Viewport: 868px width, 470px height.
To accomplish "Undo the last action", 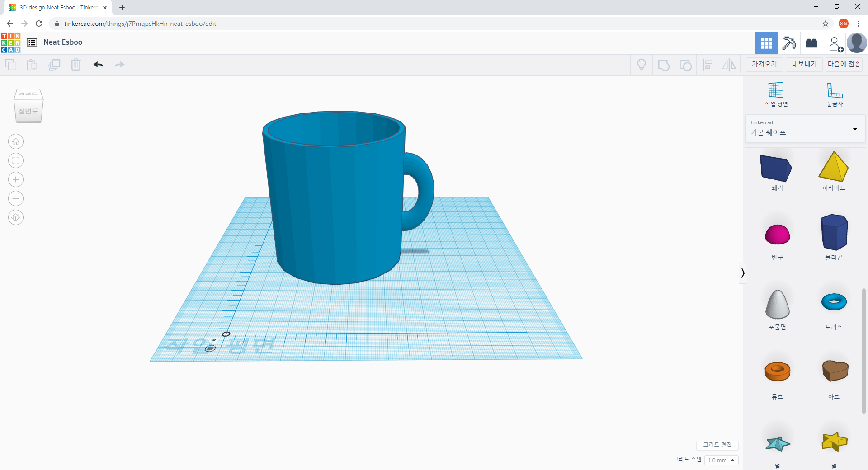I will tap(99, 65).
